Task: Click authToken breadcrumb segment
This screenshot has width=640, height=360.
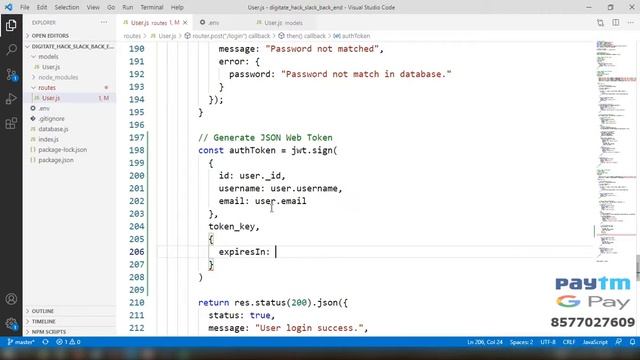Action: (352, 36)
